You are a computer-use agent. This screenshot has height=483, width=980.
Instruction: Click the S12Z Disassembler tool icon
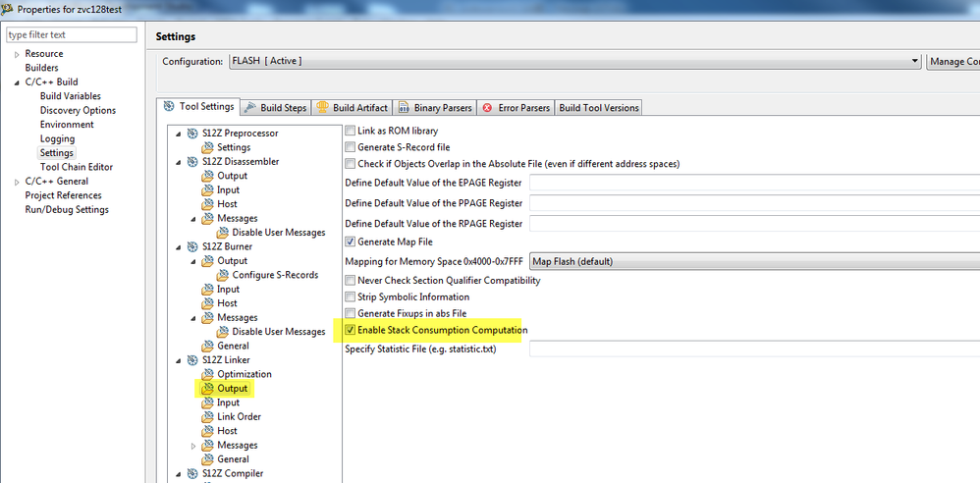[191, 161]
